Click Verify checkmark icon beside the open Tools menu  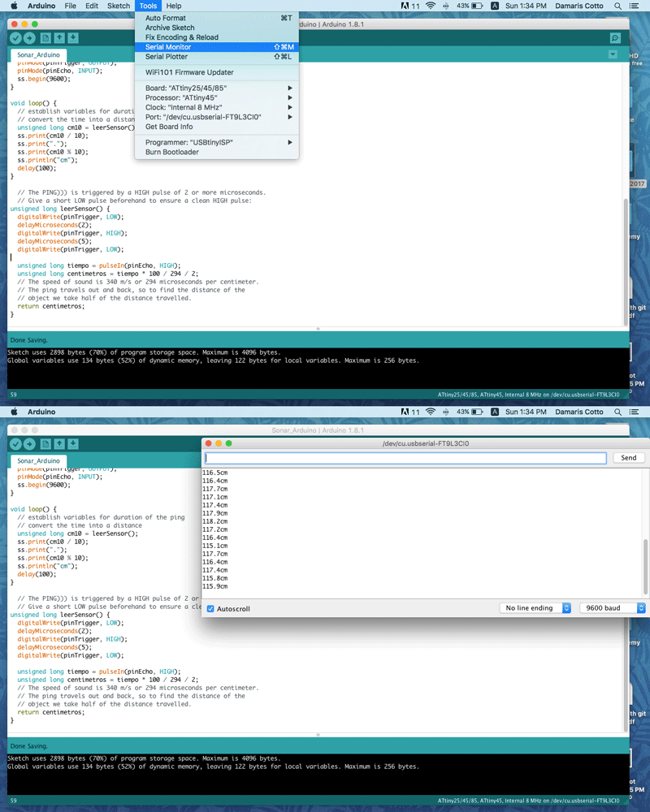click(15, 38)
